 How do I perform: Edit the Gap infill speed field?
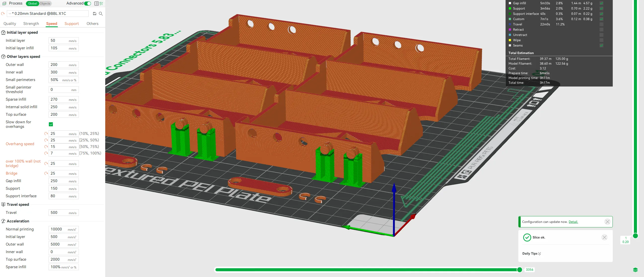tap(63, 181)
